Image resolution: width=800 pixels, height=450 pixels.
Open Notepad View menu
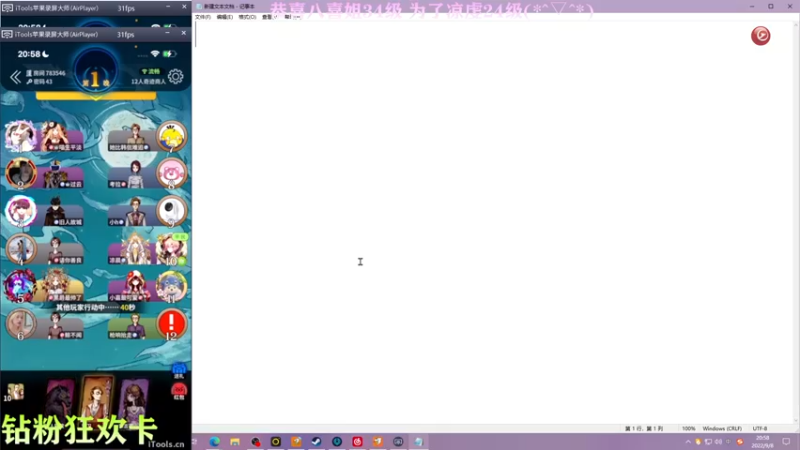click(269, 17)
